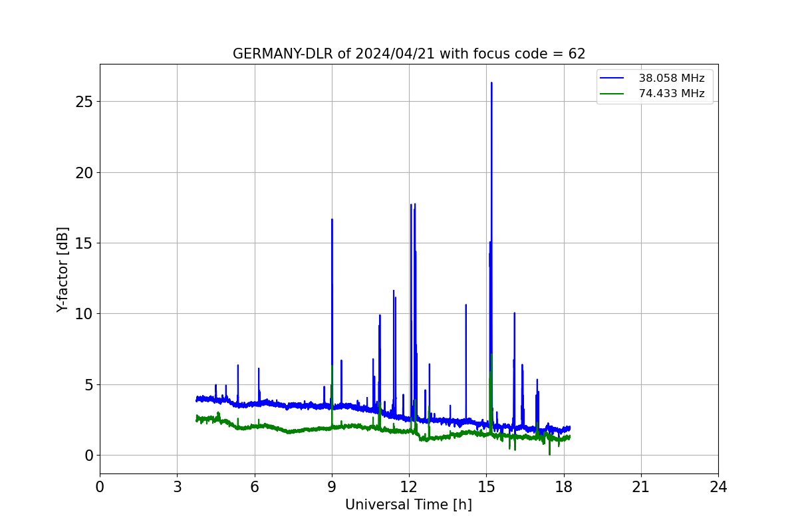This screenshot has width=798, height=532.
Task: Click x-axis tick label 24
Action: click(x=718, y=487)
